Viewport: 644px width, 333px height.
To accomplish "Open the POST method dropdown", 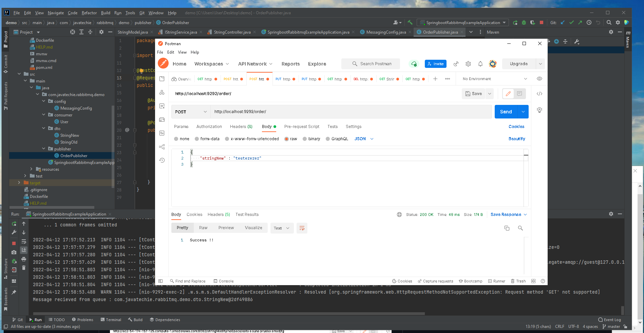I will 190,111.
